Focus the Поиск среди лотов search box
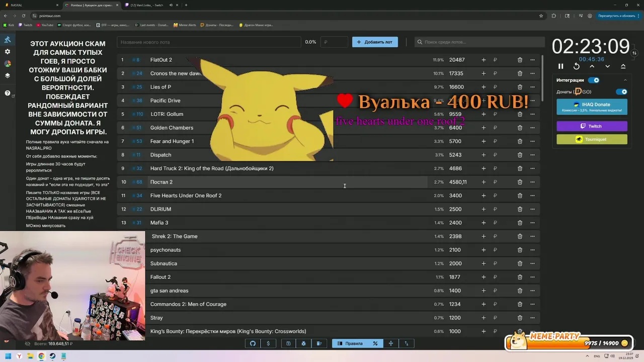The image size is (644, 362). tap(479, 42)
